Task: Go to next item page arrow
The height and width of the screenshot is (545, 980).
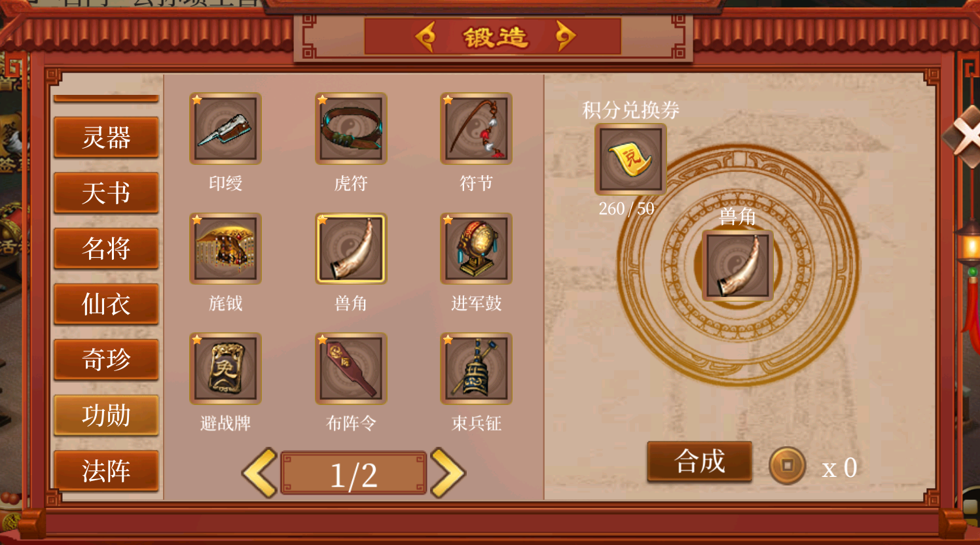Action: [x=448, y=473]
